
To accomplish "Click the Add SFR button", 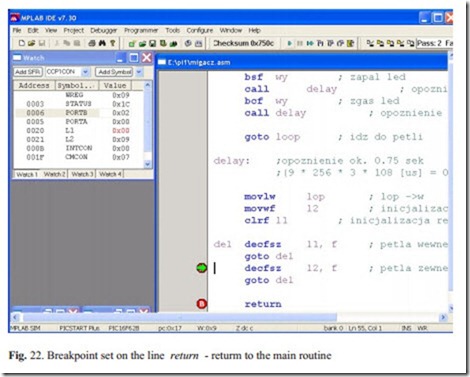I will click(28, 72).
